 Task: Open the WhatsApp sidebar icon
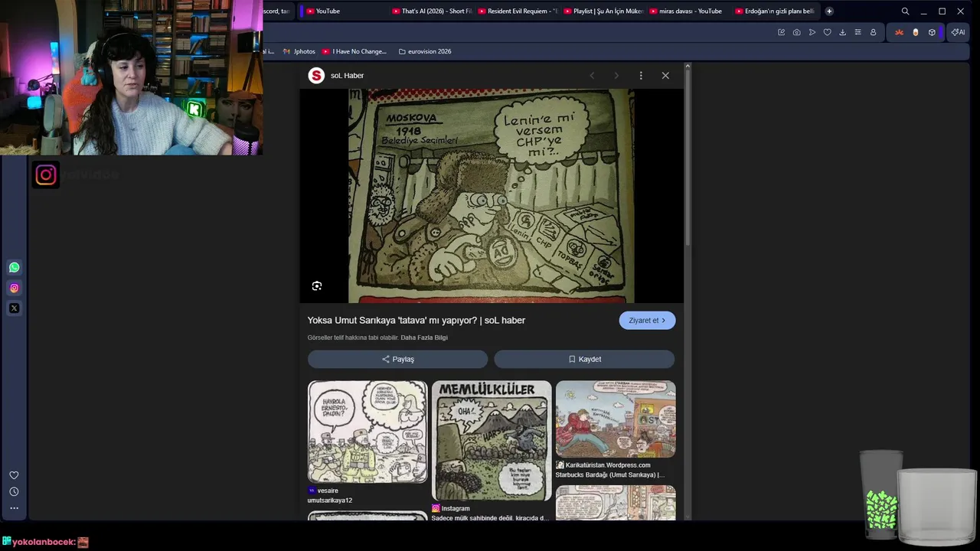(14, 267)
